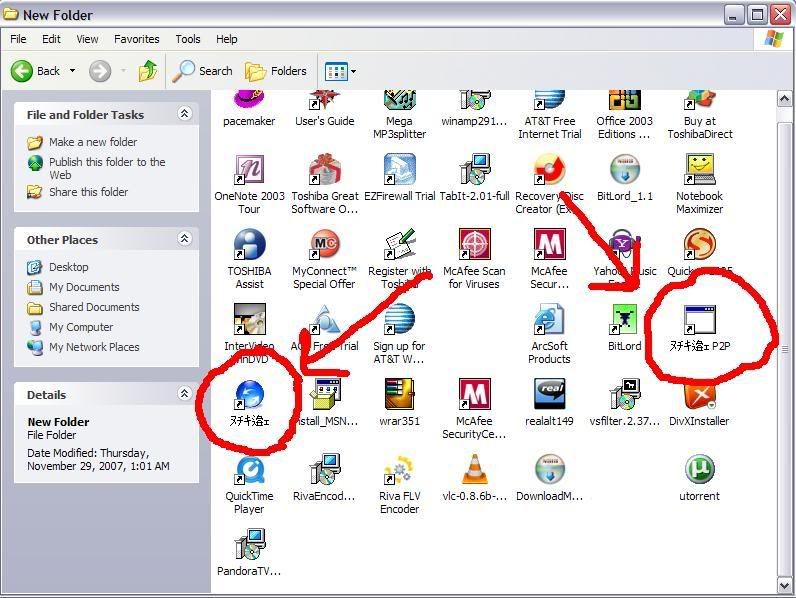This screenshot has width=796, height=598.
Task: Show the Folders tree pane
Action: tap(276, 71)
